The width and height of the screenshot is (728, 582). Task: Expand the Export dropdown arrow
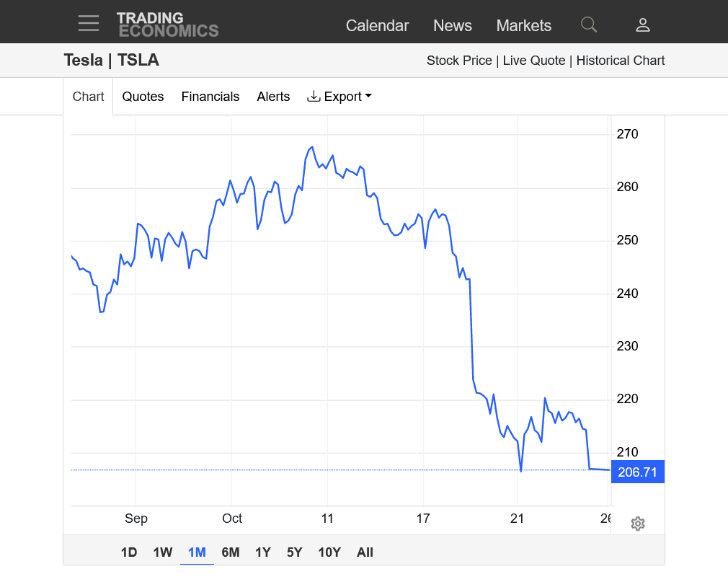click(x=368, y=96)
